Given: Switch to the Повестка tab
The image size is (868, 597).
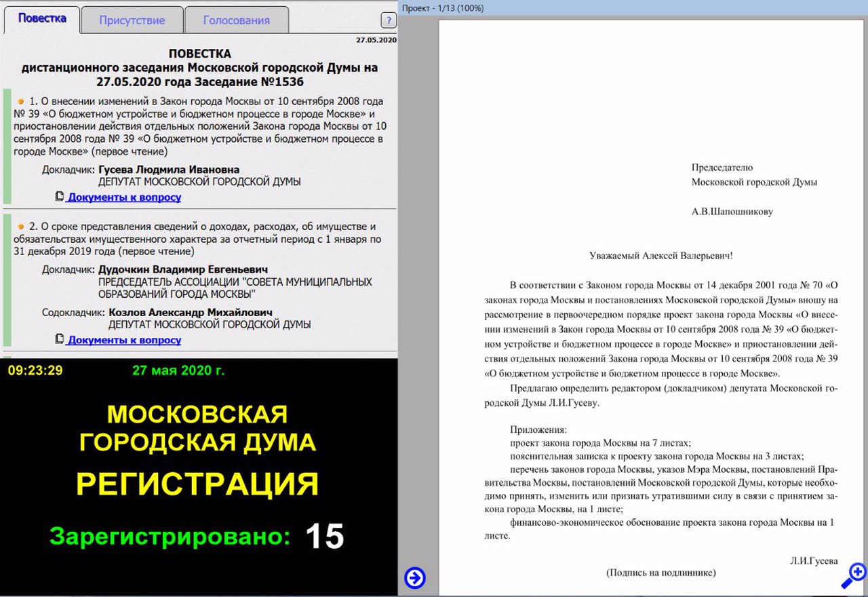Looking at the screenshot, I should [42, 18].
